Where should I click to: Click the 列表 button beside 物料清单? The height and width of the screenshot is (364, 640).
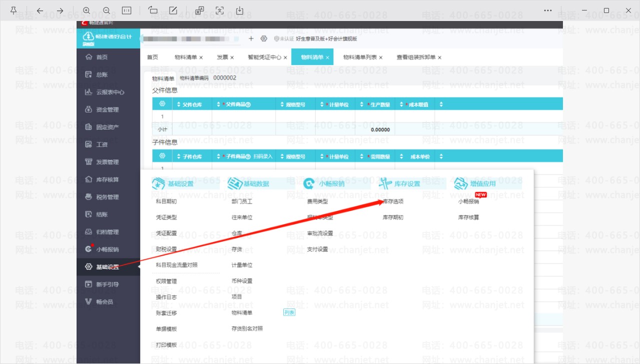coord(289,312)
